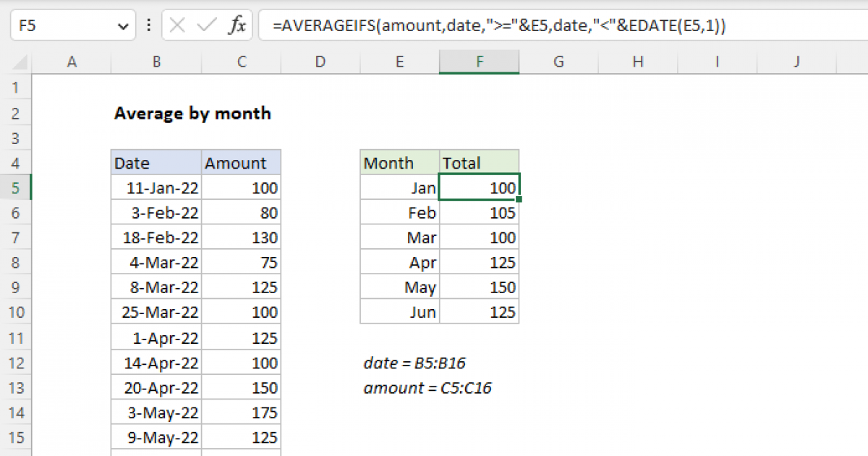Select column F header
This screenshot has height=456, width=868.
(x=479, y=62)
